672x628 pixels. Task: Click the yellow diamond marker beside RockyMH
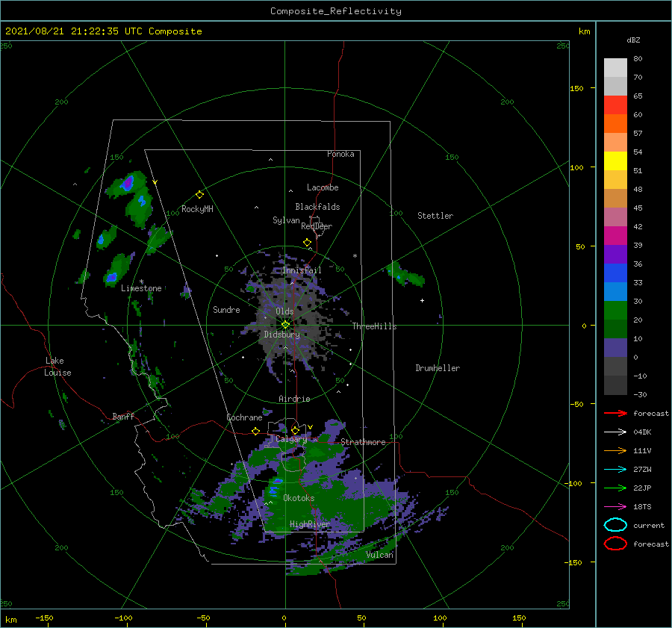coord(199,195)
